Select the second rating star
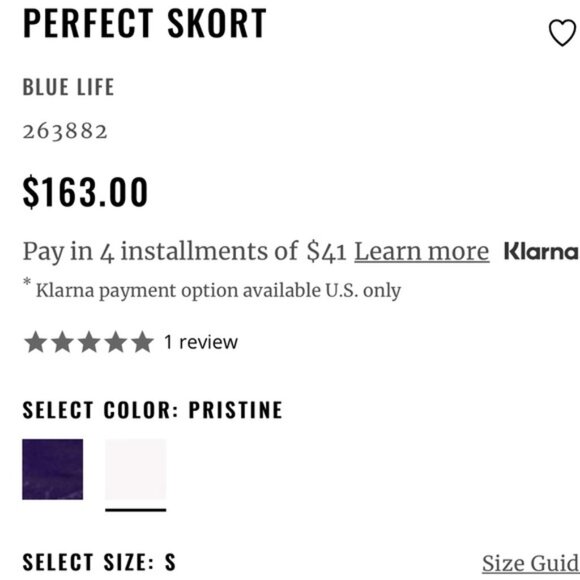The image size is (580, 580). pos(62,342)
